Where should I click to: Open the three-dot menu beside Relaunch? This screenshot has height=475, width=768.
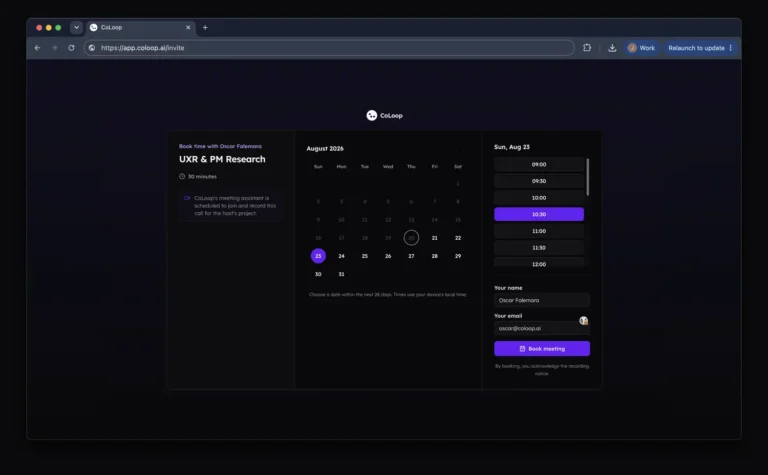click(730, 48)
